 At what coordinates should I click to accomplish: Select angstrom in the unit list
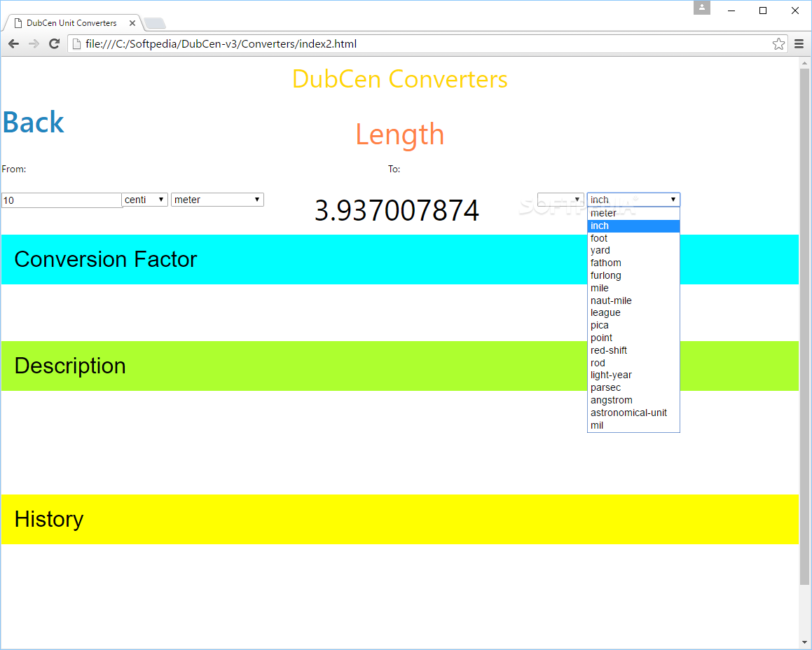point(633,401)
